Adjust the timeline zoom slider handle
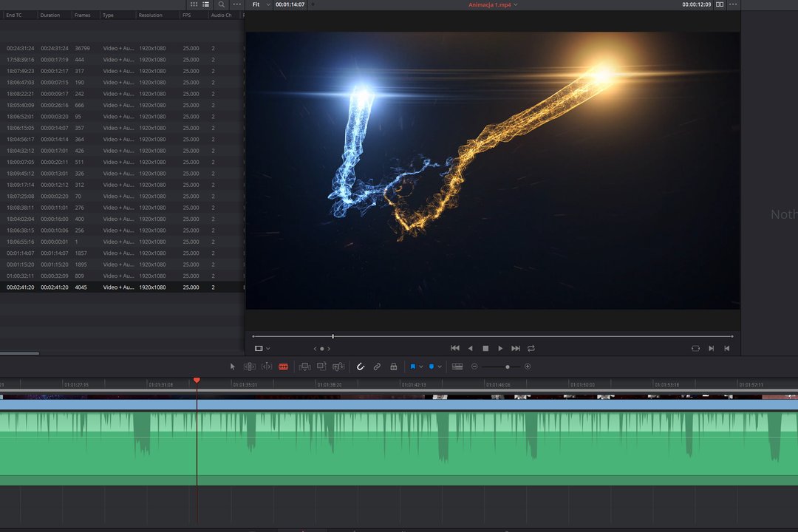This screenshot has height=532, width=798. [508, 366]
